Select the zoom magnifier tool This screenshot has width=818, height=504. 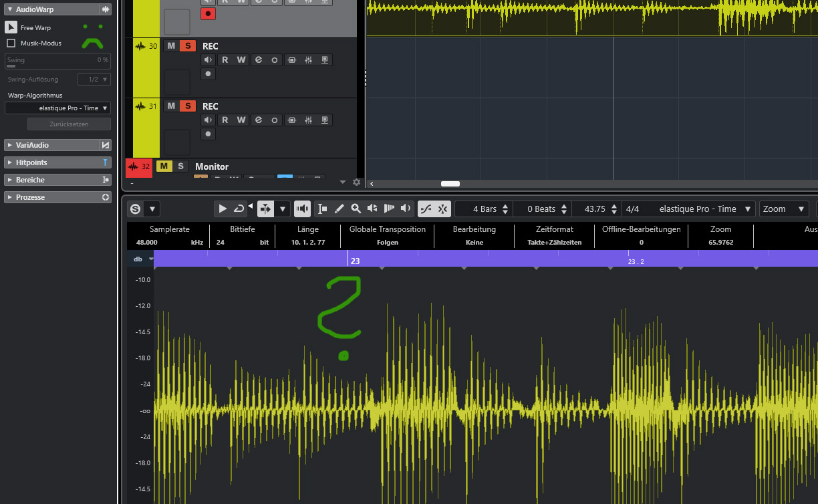point(356,209)
